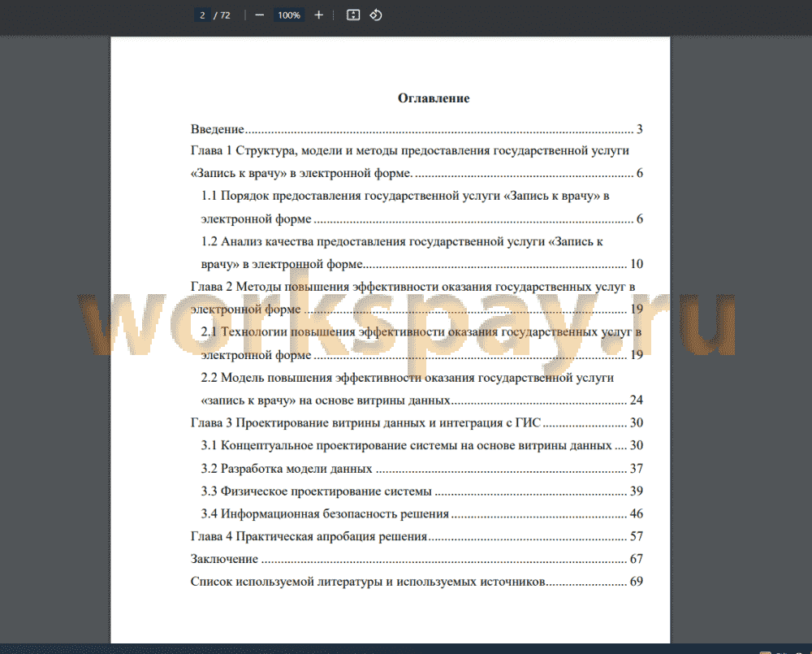Open section '2.1 Технологии повышения' entry
The height and width of the screenshot is (654, 812).
tap(422, 344)
